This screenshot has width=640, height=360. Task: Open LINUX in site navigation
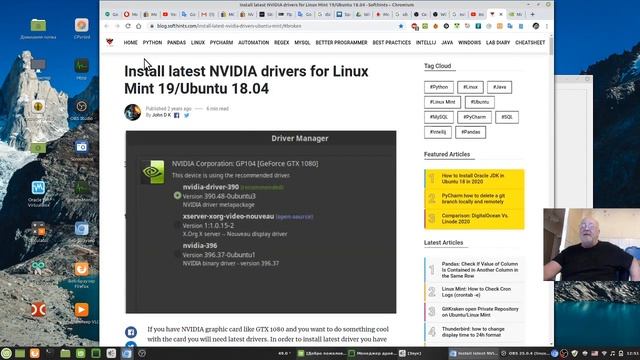[198, 42]
